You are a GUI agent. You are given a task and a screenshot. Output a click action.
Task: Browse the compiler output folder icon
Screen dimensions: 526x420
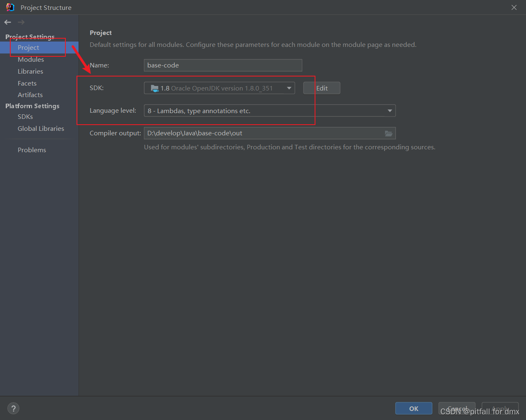point(389,133)
